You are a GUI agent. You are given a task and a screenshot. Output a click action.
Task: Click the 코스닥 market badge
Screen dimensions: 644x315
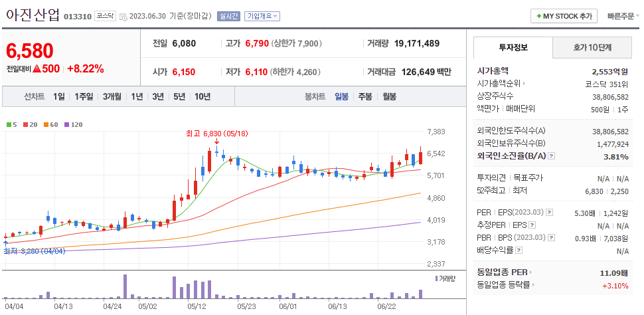coord(106,17)
